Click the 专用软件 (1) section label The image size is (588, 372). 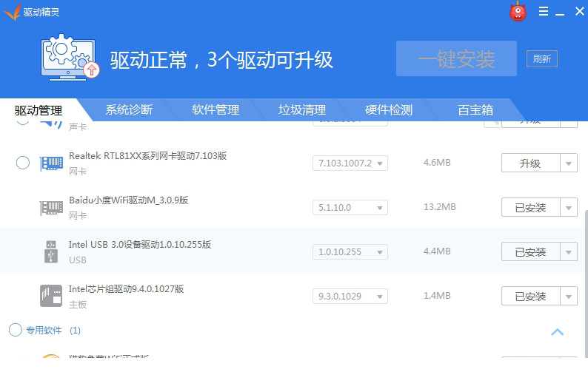[x=53, y=330]
